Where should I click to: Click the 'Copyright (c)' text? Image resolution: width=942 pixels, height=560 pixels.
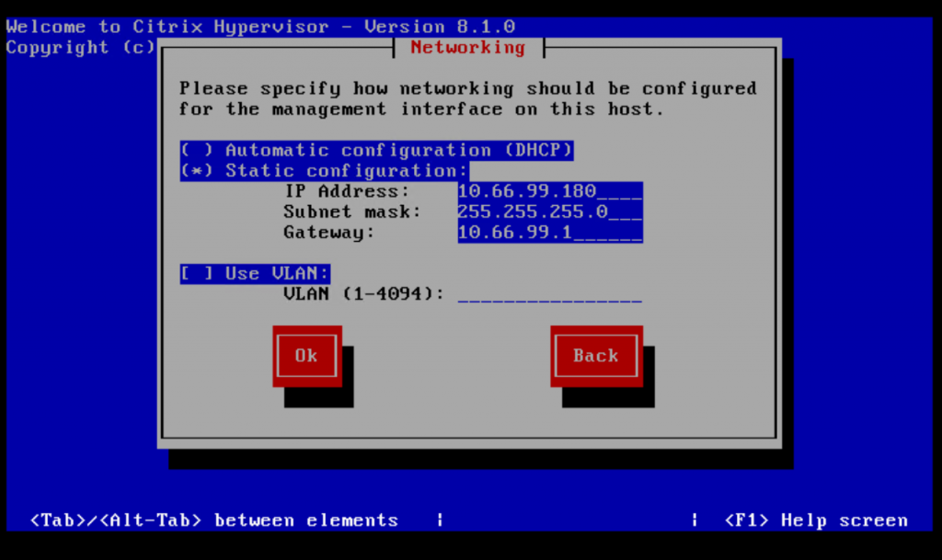coord(81,48)
